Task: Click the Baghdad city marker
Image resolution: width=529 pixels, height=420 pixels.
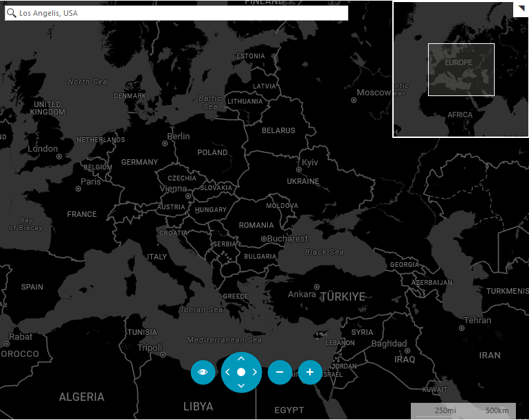Action: coord(407,351)
